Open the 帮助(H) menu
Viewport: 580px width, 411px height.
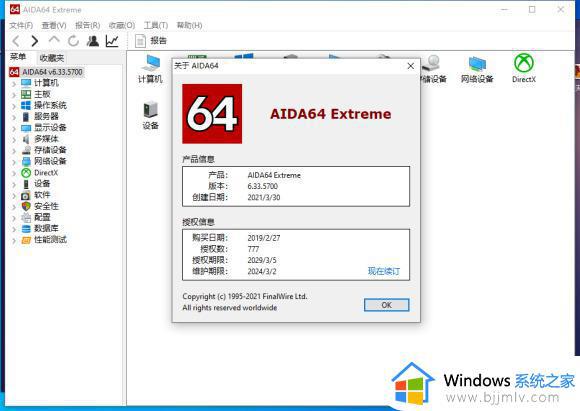tap(189, 25)
